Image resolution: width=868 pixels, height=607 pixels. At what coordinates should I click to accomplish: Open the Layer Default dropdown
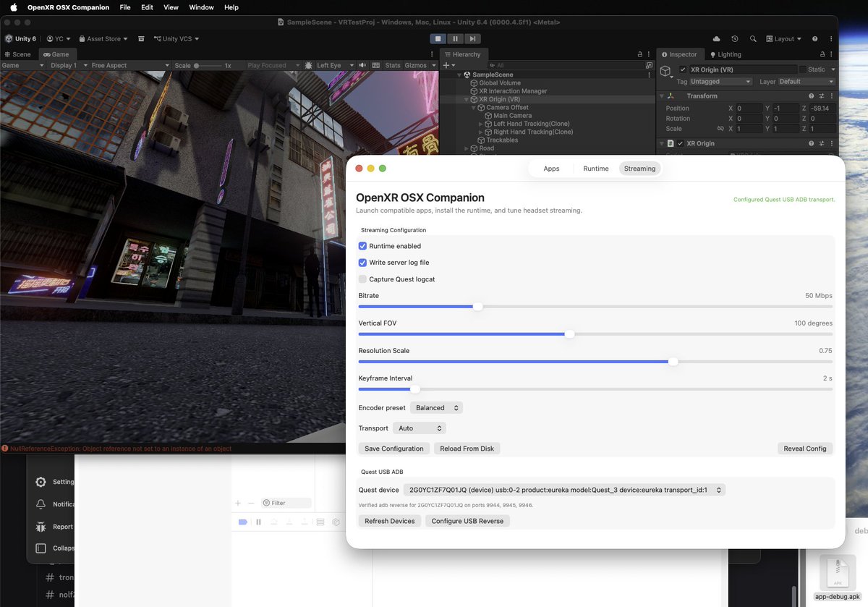coord(807,82)
